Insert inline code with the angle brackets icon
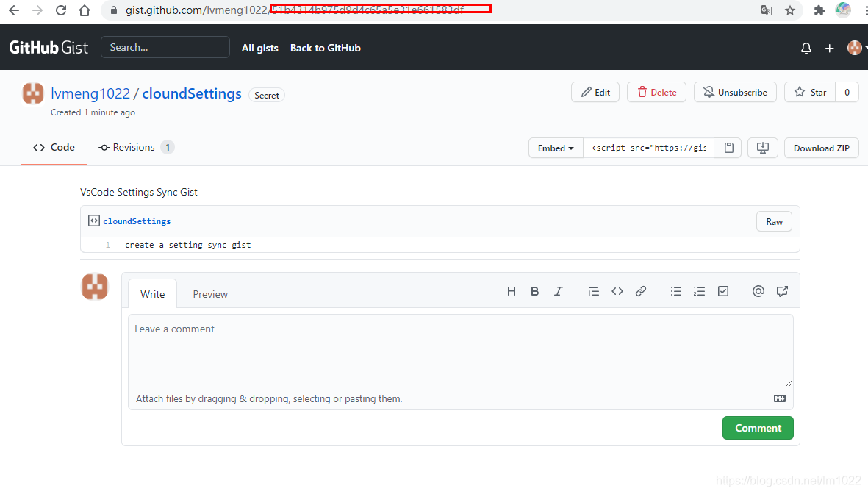The height and width of the screenshot is (494, 868). coord(617,291)
